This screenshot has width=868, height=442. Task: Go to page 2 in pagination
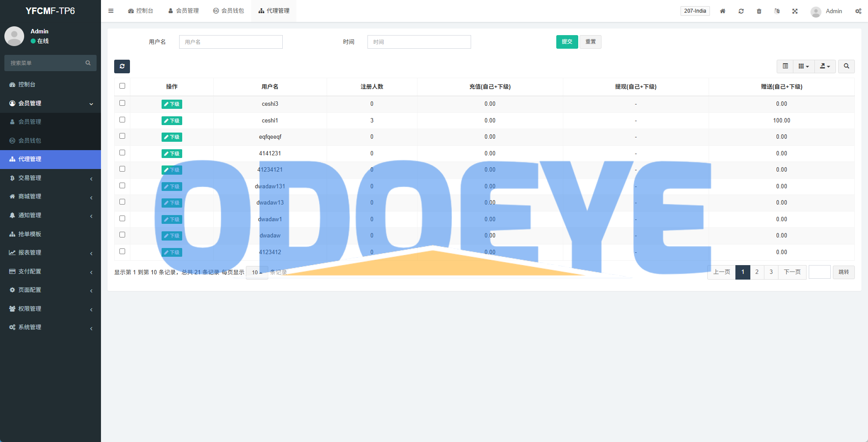(757, 272)
